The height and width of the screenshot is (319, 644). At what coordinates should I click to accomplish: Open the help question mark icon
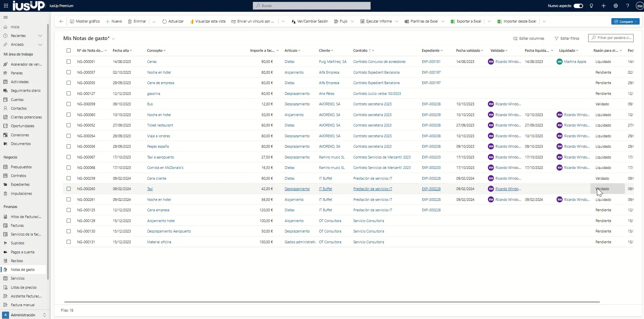628,6
